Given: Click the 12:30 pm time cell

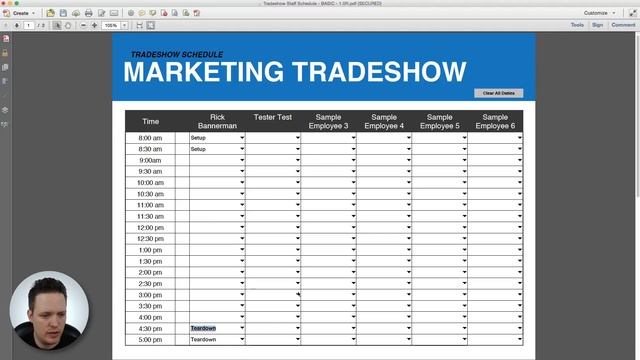Looking at the screenshot, I should [x=150, y=239].
